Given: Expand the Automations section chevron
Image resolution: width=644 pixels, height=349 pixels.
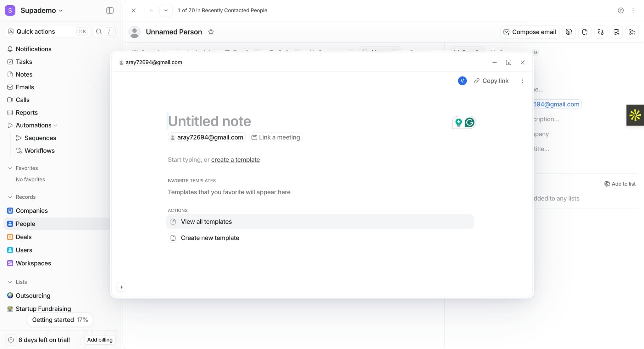Looking at the screenshot, I should pyautogui.click(x=55, y=125).
